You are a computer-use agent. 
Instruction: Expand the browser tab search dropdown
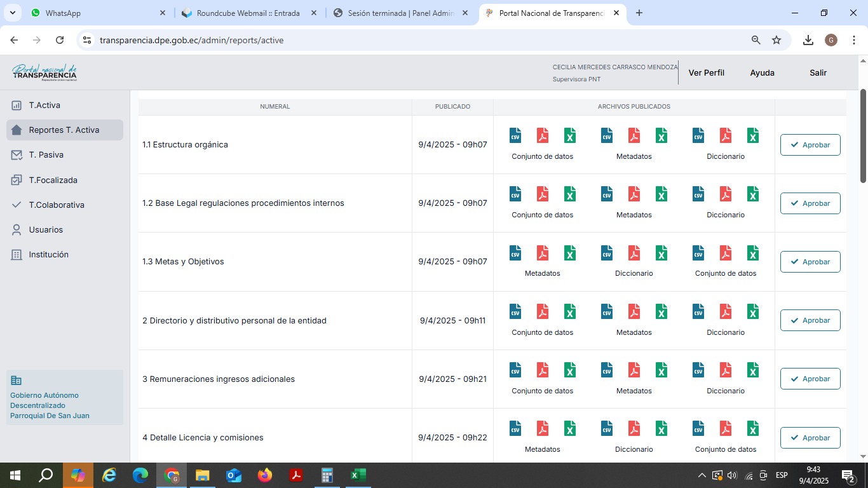click(12, 13)
